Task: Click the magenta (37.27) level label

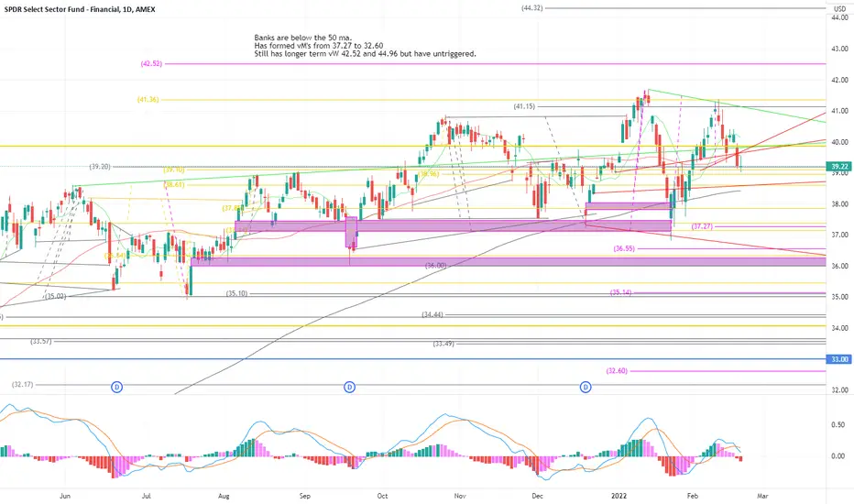Action: [x=702, y=226]
